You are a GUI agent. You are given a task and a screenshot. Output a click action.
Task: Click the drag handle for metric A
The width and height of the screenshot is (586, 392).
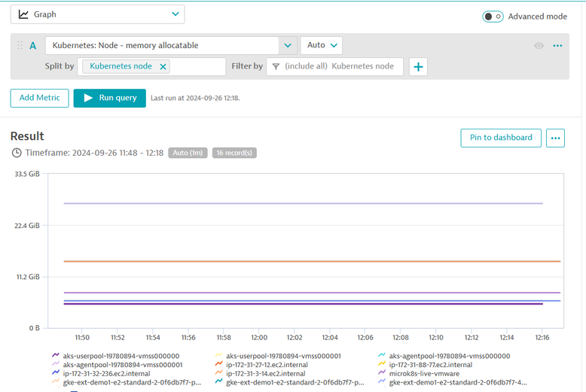[x=20, y=46]
